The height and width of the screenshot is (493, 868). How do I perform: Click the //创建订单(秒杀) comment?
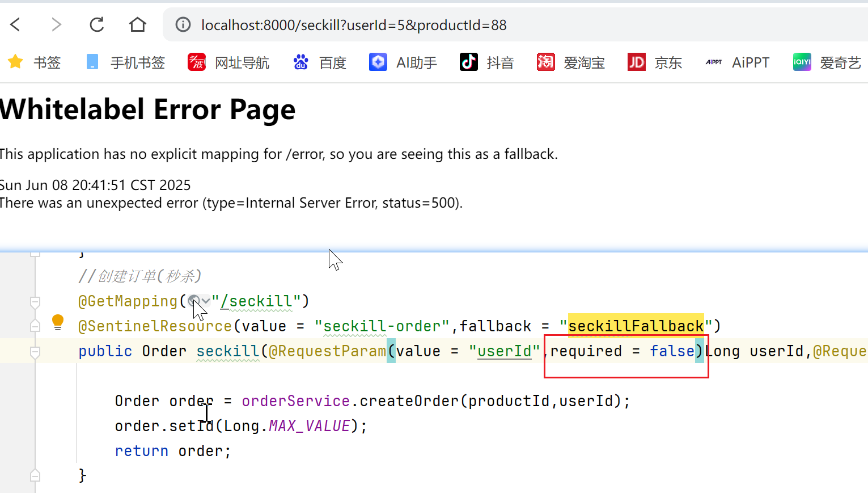(x=140, y=276)
